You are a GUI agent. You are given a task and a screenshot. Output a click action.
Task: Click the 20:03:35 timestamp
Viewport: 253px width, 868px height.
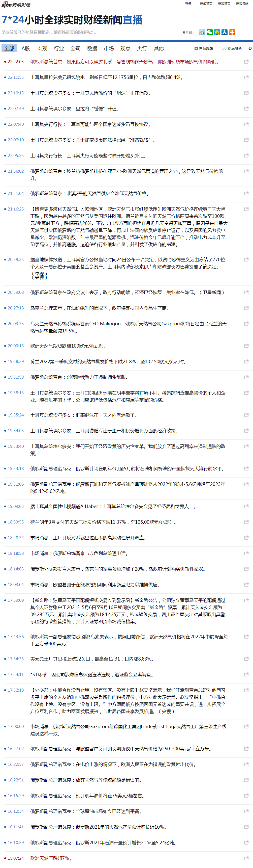[16, 324]
